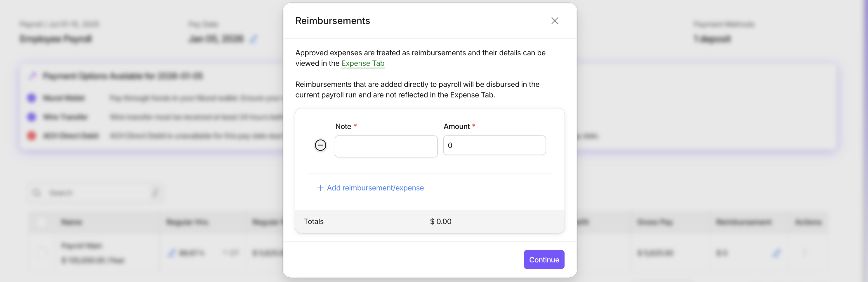868x282 pixels.
Task: Close the Reimbursements dialog
Action: point(555,21)
